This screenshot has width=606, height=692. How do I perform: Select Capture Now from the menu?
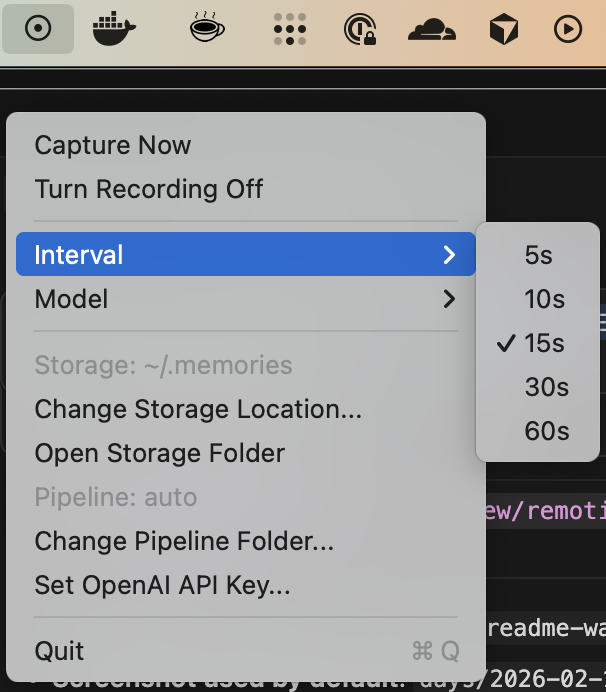(x=113, y=145)
